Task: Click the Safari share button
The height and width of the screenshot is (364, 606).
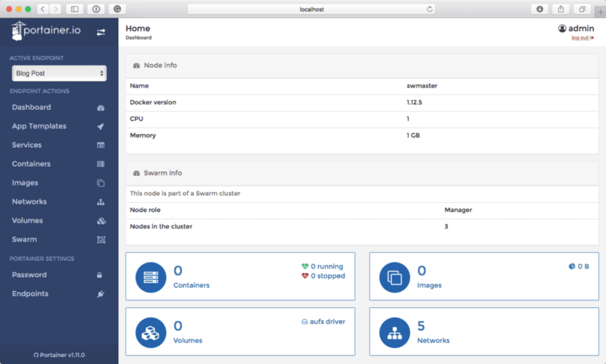Action: pos(561,9)
